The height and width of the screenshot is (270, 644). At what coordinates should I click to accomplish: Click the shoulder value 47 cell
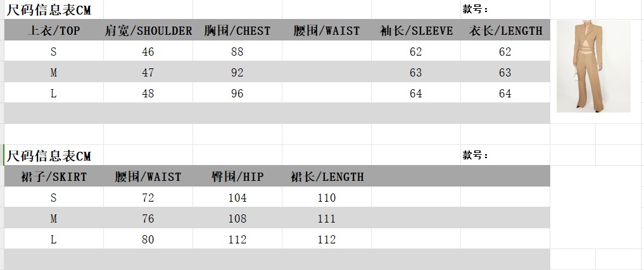click(x=148, y=73)
